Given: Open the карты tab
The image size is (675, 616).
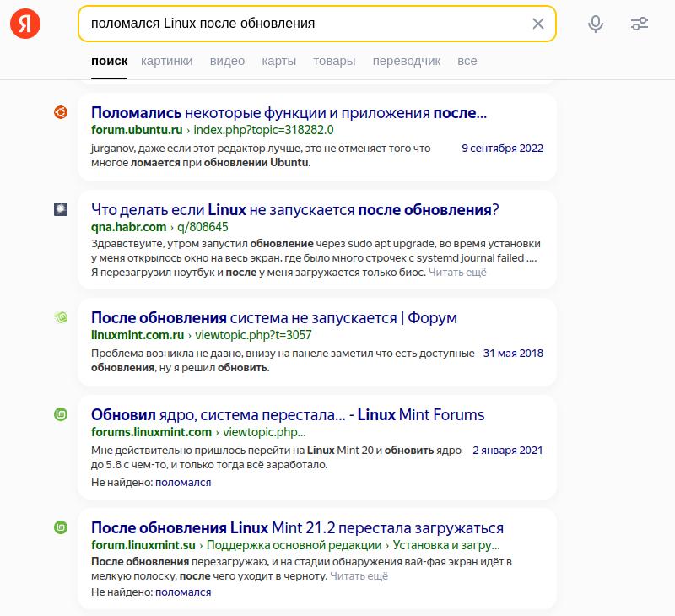Looking at the screenshot, I should (278, 61).
